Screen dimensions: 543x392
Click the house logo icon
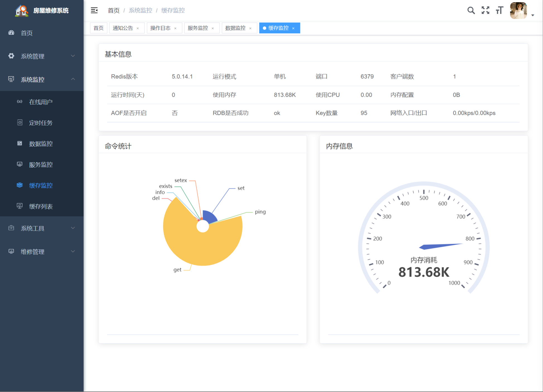[22, 11]
